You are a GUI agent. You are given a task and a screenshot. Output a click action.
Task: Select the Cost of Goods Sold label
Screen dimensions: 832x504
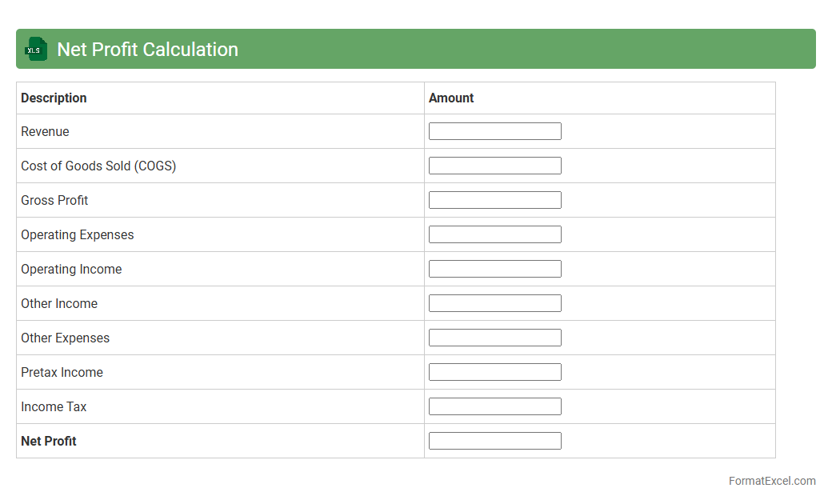tap(98, 166)
